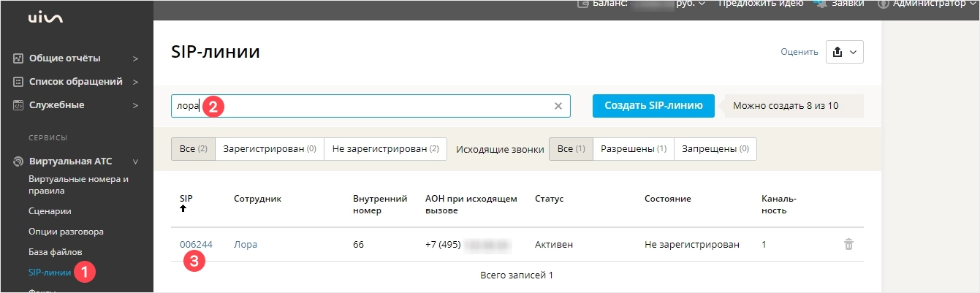980x293 pixels.
Task: Delete SIP line 006244 with the trash icon
Action: coord(848,245)
